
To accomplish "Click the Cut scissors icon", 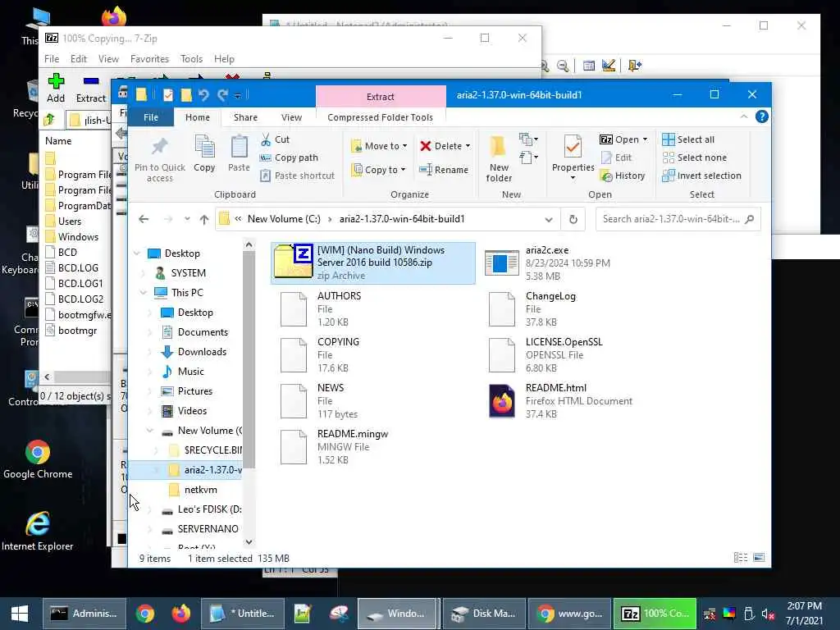I will [x=266, y=139].
